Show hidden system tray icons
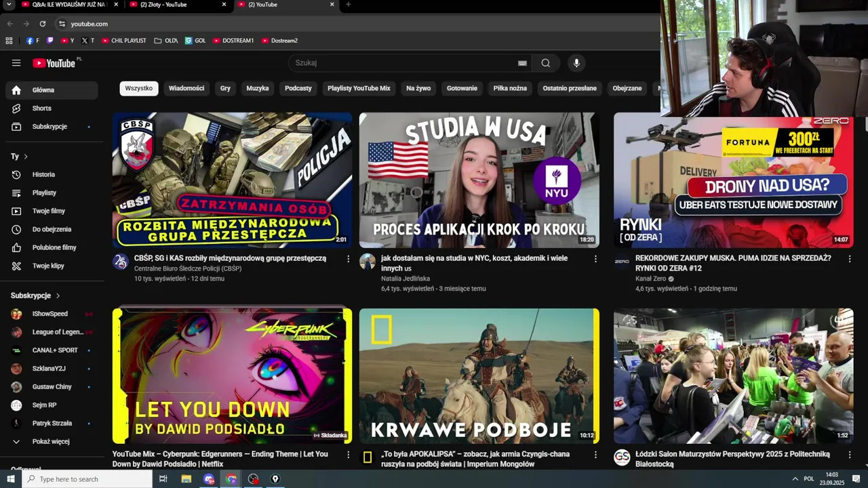This screenshot has height=488, width=868. pyautogui.click(x=795, y=479)
